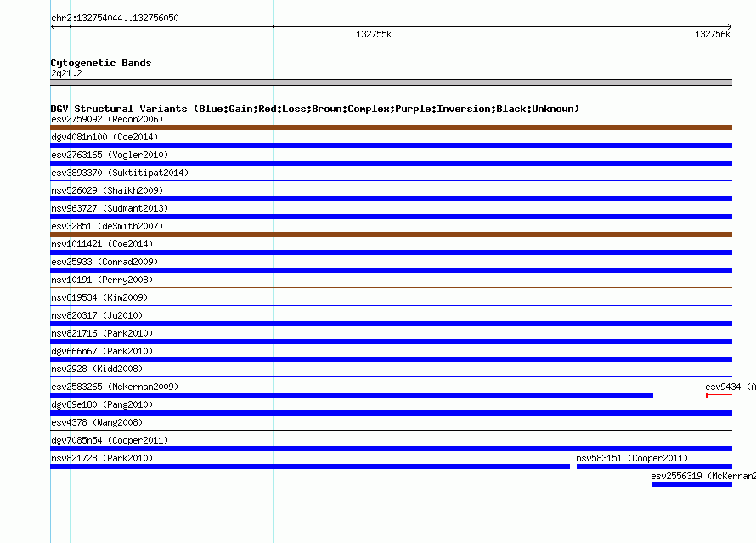Open the esv3893370 (Suktitipat2014) label
The height and width of the screenshot is (543, 756).
pyautogui.click(x=120, y=173)
